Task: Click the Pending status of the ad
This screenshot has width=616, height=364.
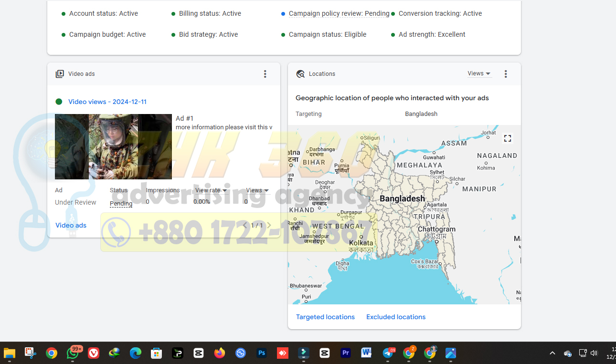Action: tap(121, 204)
